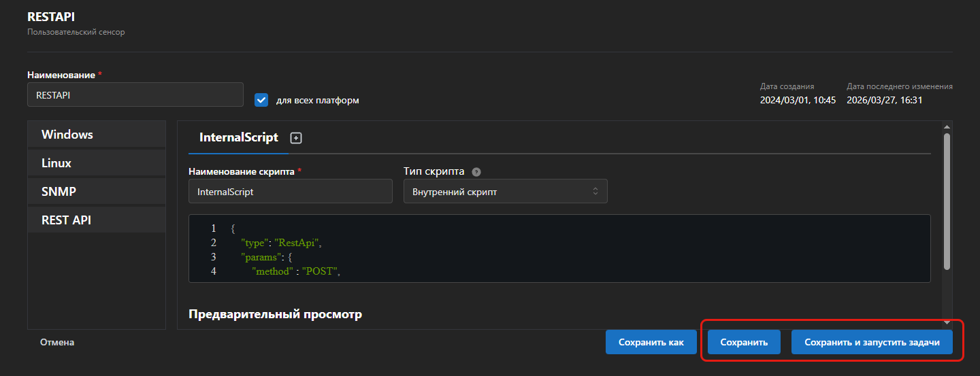Click the vertical scrollbar thumb
Screen dimensions: 980x376
click(x=947, y=201)
